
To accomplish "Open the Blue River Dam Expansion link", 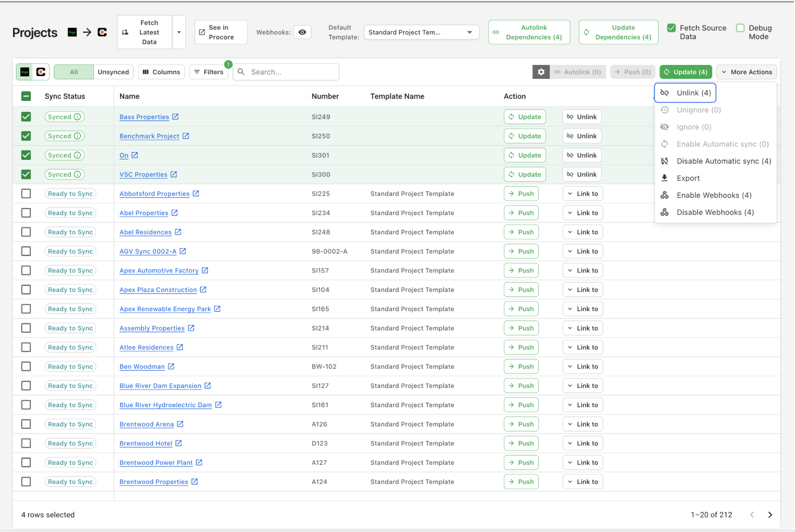I will (160, 386).
